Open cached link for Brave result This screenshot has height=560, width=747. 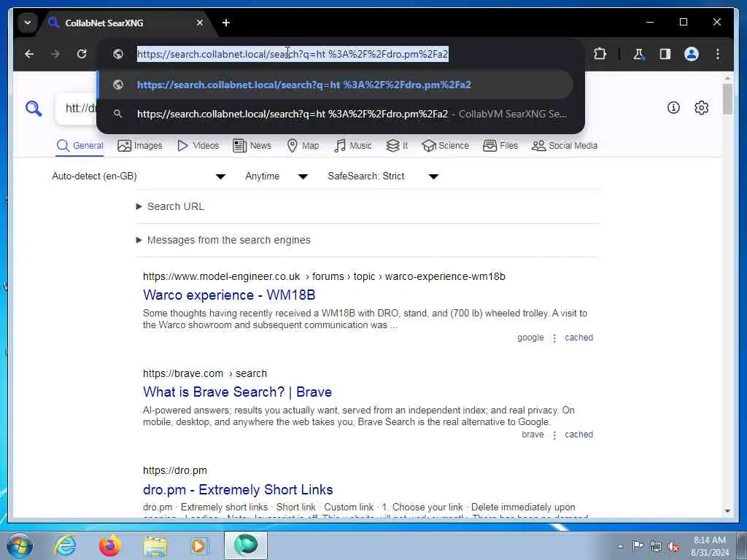(x=578, y=435)
